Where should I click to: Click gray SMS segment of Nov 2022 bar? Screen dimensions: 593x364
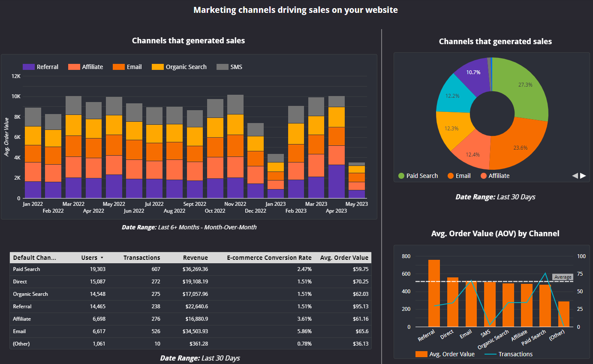point(235,105)
